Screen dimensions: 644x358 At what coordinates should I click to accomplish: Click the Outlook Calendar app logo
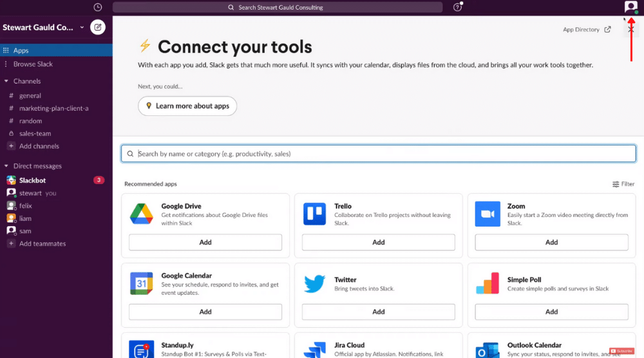point(488,350)
